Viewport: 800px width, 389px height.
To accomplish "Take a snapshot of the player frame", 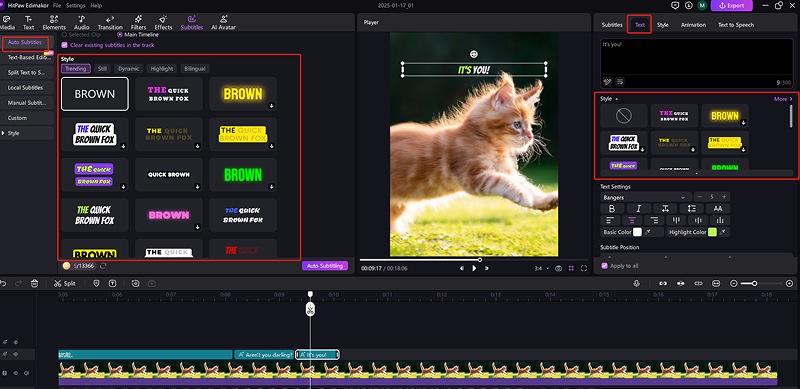I will pyautogui.click(x=559, y=268).
